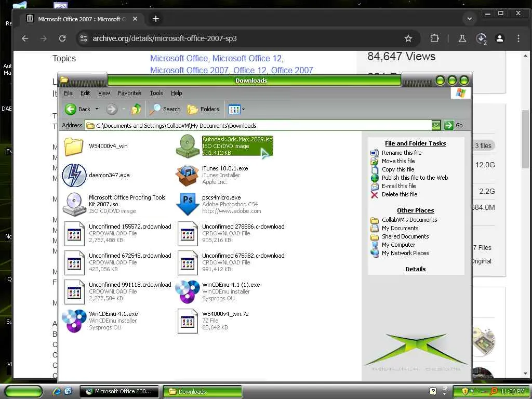Viewport: 532px width, 399px height.
Task: Switch to Microsoft Office taskbar button
Action: tap(119, 391)
